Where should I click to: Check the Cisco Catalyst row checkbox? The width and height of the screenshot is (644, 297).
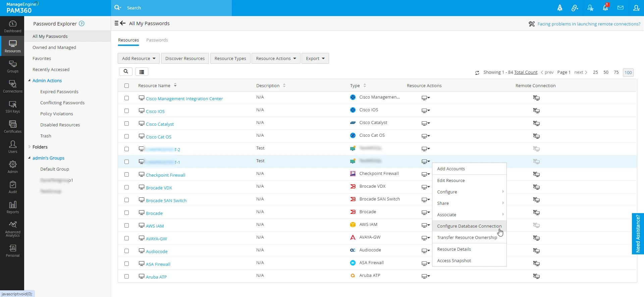click(126, 124)
